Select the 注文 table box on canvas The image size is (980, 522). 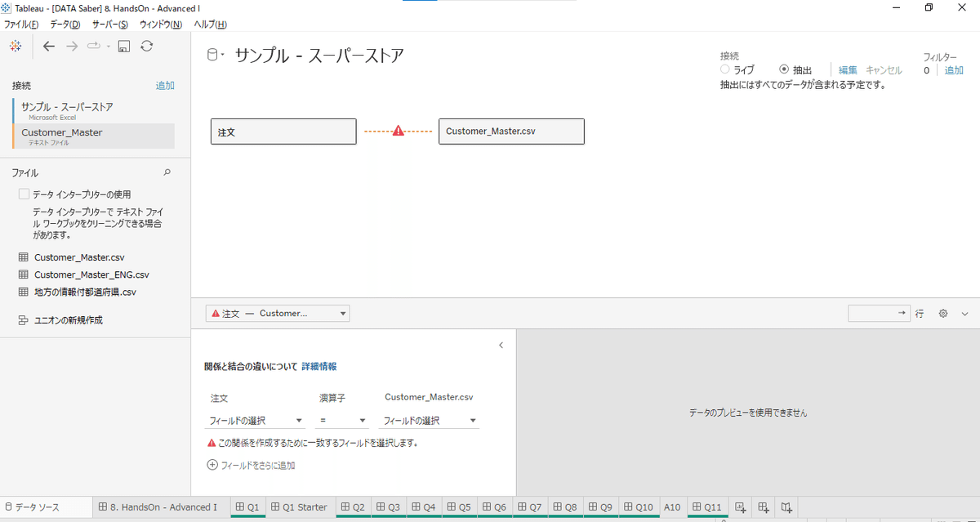[x=283, y=132]
